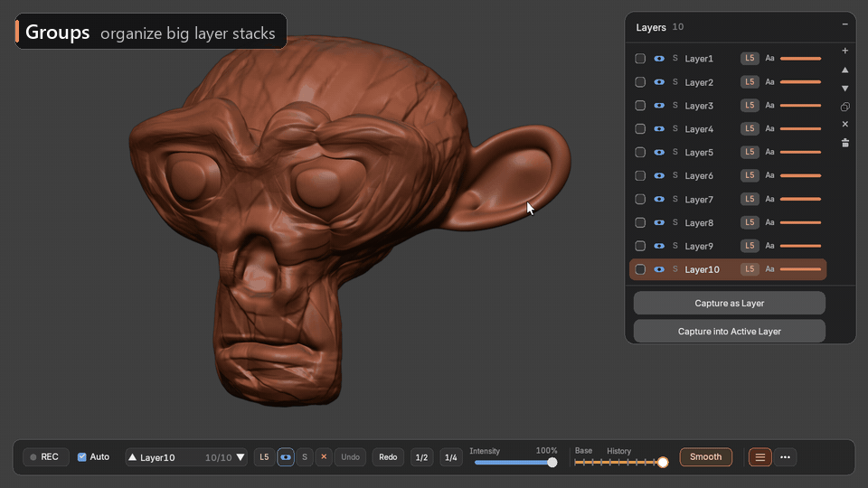The height and width of the screenshot is (488, 868).
Task: Click the S solo icon on Layer6
Action: [x=675, y=175]
